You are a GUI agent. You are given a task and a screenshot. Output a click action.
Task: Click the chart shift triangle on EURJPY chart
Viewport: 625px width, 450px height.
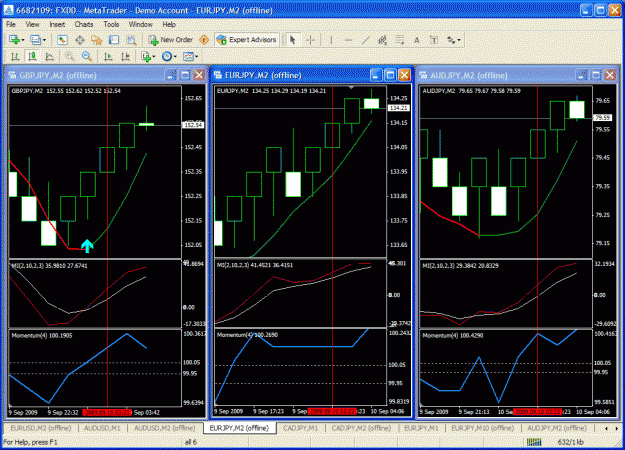(351, 87)
